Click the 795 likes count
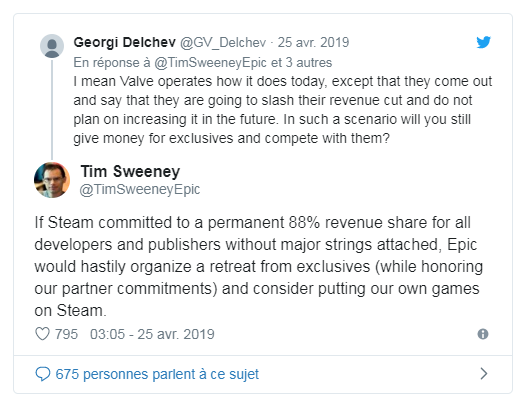This screenshot has width=525, height=407. tap(66, 334)
